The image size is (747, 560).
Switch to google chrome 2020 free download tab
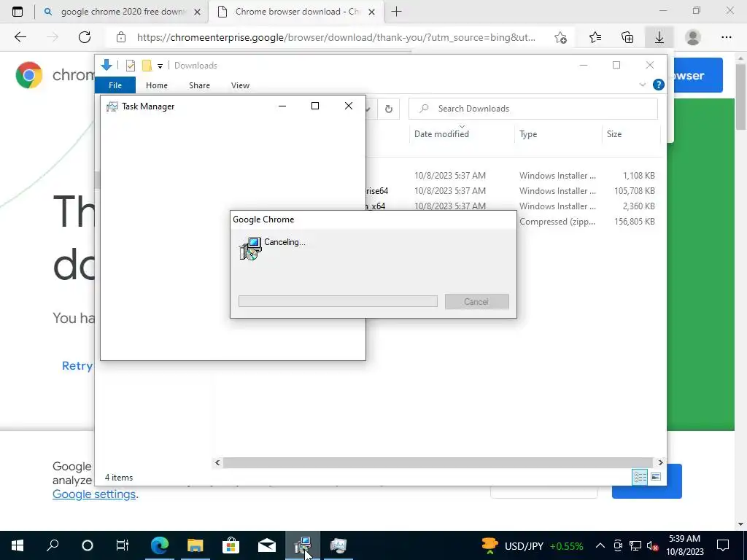[122, 12]
